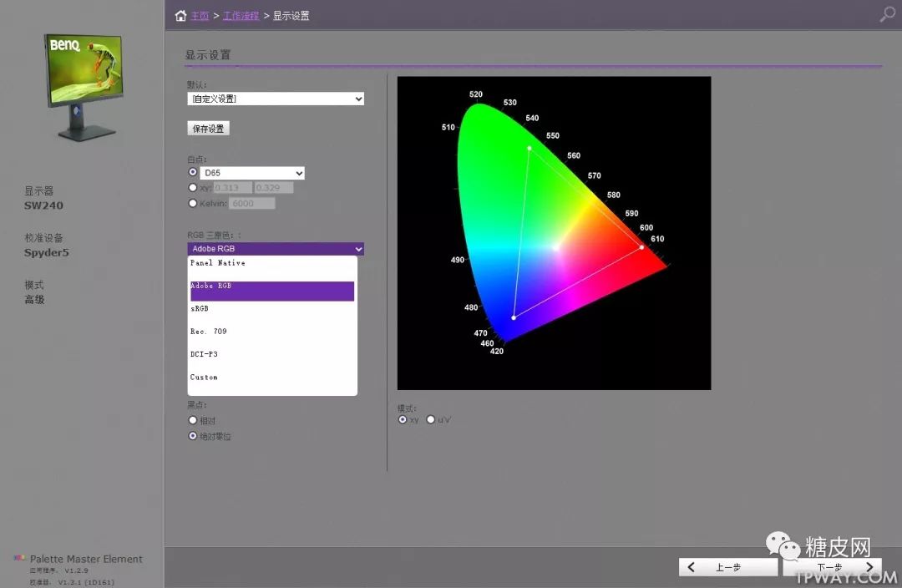Click the home icon in breadcrumb
The width and height of the screenshot is (902, 588).
pos(180,16)
